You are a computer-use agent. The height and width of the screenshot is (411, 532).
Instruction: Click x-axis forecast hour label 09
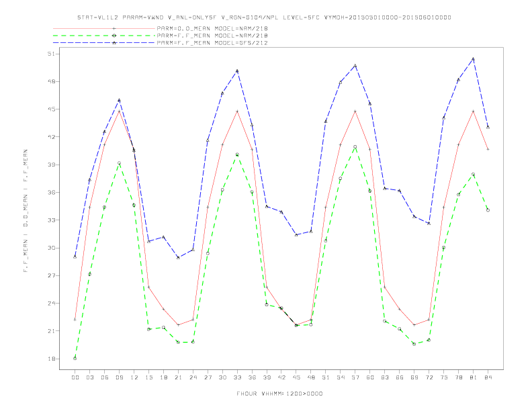point(119,377)
